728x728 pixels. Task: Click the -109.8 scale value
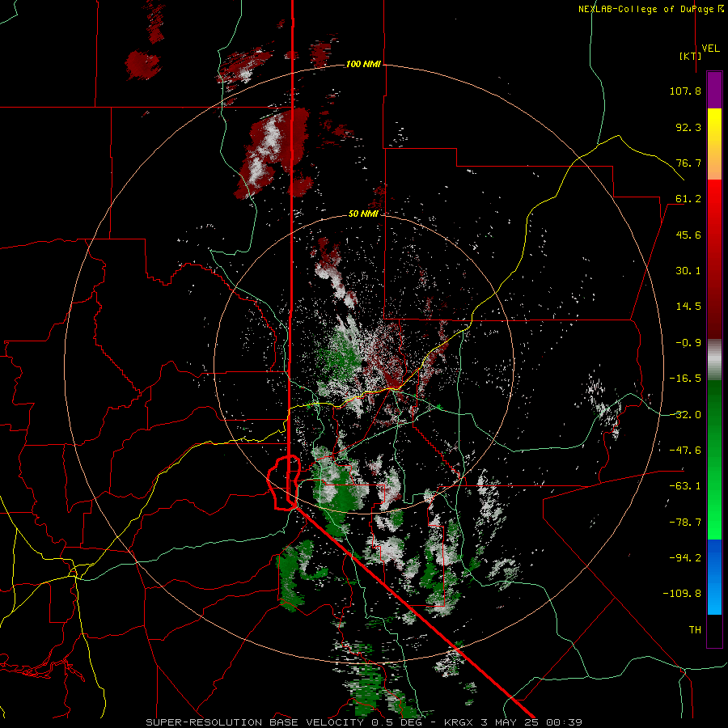click(683, 594)
